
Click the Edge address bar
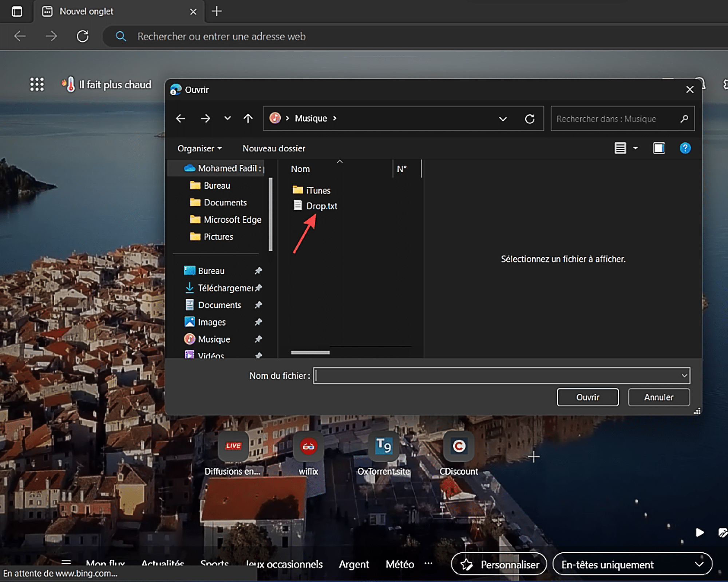pyautogui.click(x=415, y=36)
